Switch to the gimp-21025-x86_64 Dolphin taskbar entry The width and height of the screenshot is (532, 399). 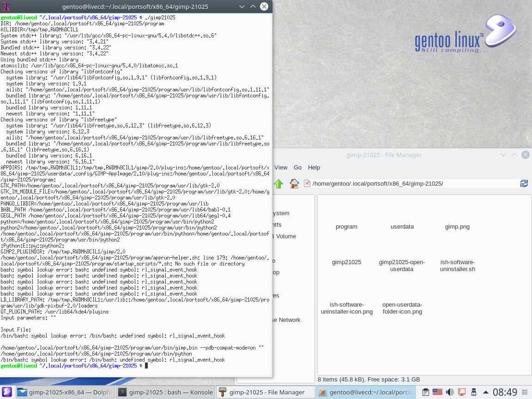[x=65, y=392]
